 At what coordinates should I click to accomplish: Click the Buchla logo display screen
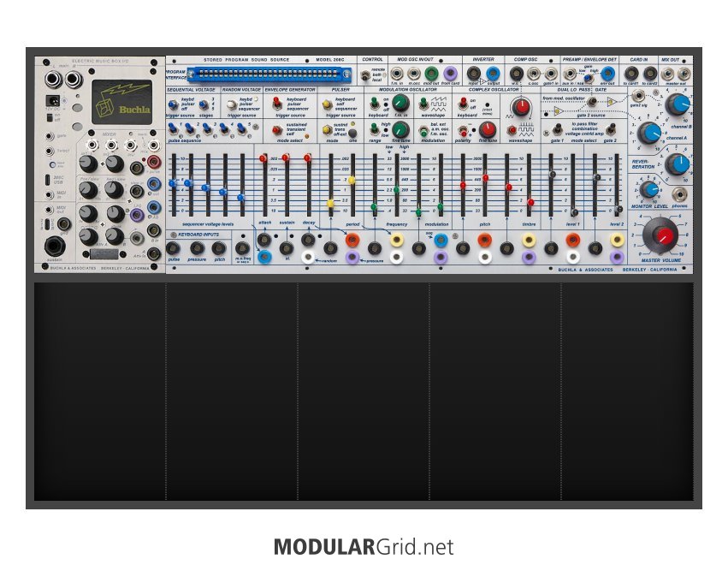(x=121, y=102)
